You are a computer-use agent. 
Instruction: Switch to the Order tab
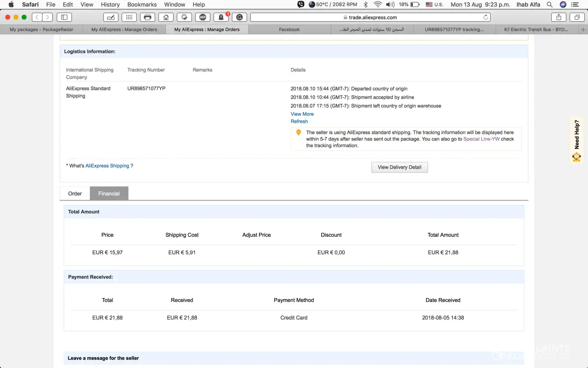(x=75, y=194)
